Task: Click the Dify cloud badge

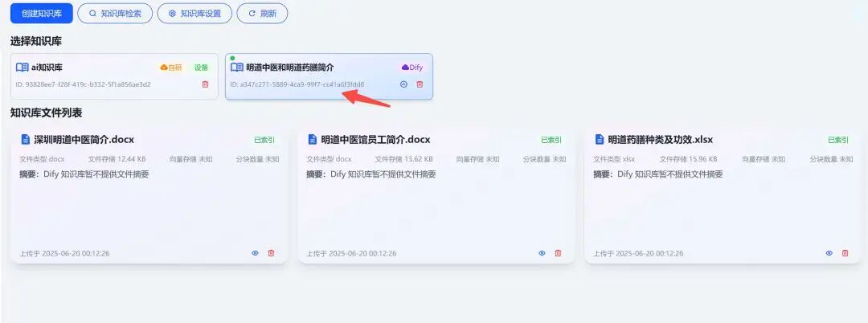Action: tap(411, 67)
